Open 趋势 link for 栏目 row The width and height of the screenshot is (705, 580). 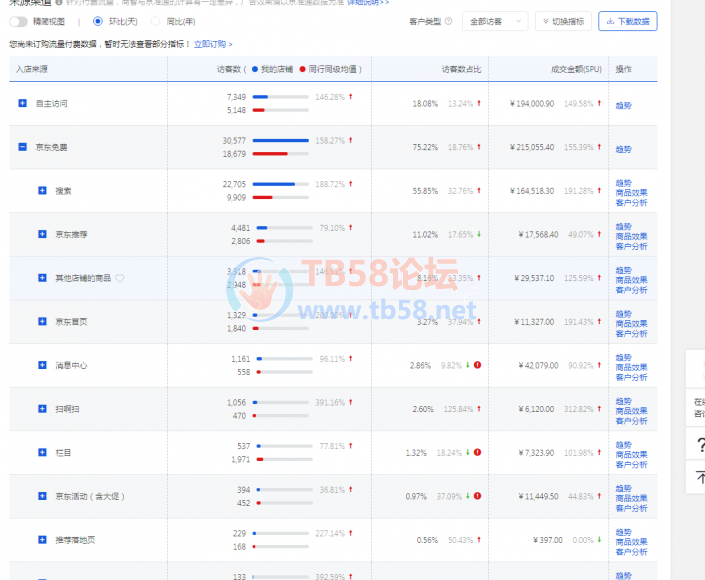coord(623,445)
